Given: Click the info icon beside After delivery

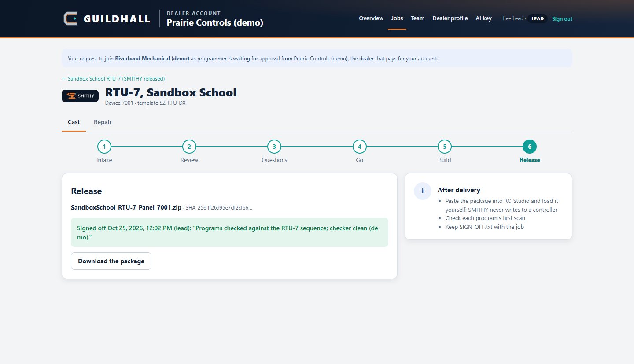Looking at the screenshot, I should 423,191.
